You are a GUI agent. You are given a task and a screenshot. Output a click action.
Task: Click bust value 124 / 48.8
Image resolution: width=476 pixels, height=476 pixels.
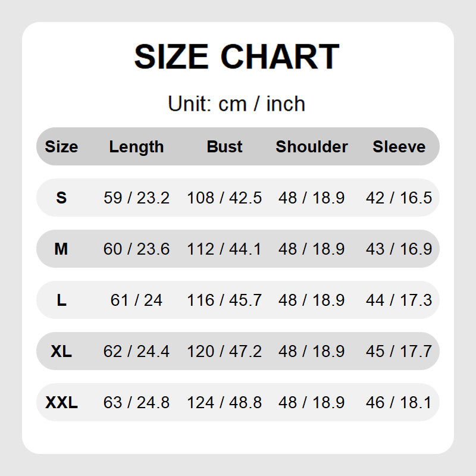point(224,403)
